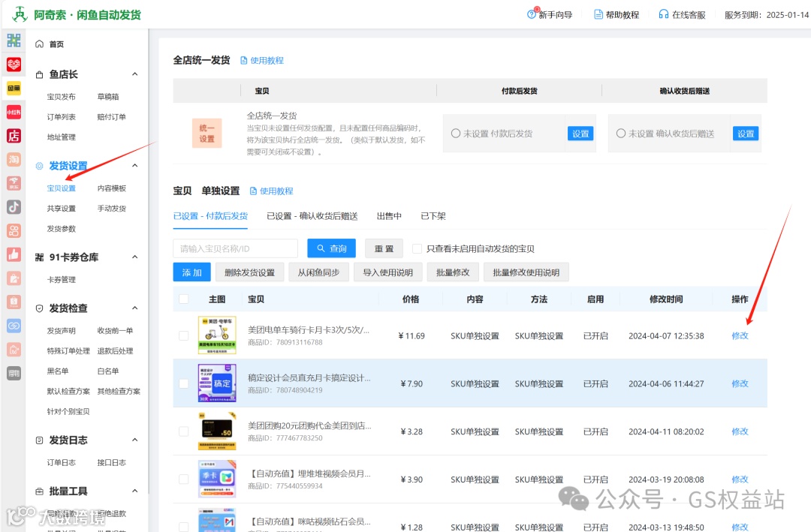Viewport: 811px width, 532px height.
Task: Open the gray 得物 icon
Action: [14, 373]
